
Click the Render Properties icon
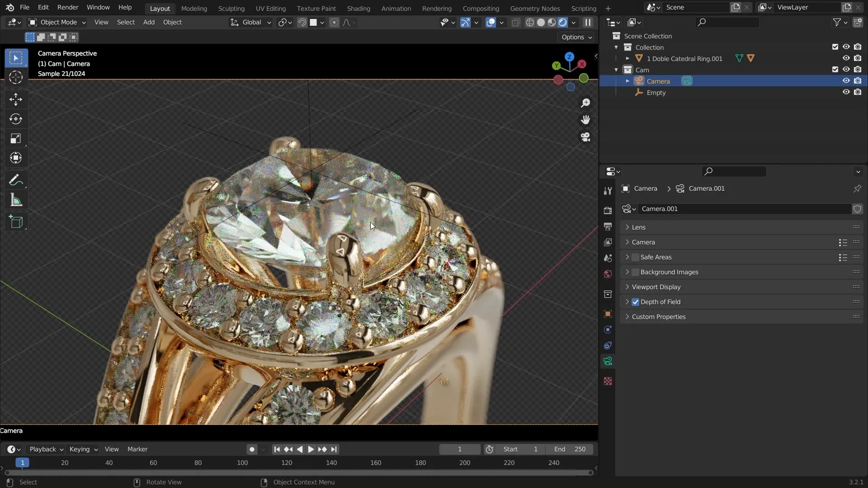click(608, 210)
